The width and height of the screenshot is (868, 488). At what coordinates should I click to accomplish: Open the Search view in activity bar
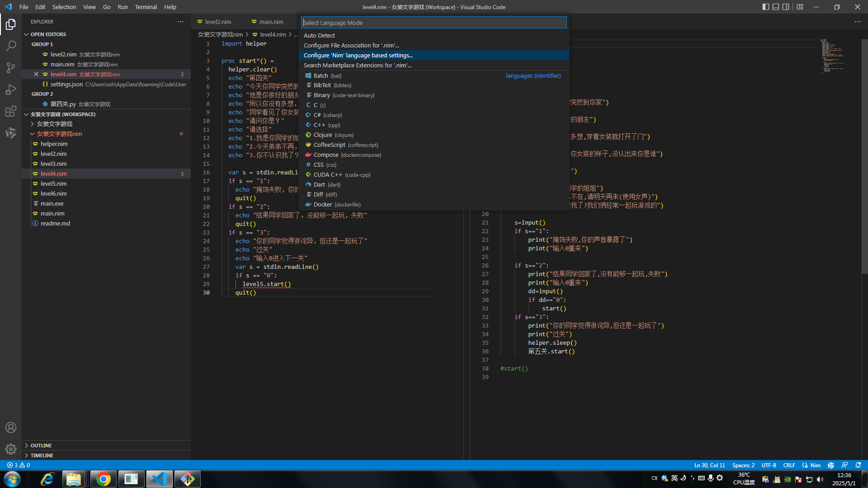(x=11, y=46)
